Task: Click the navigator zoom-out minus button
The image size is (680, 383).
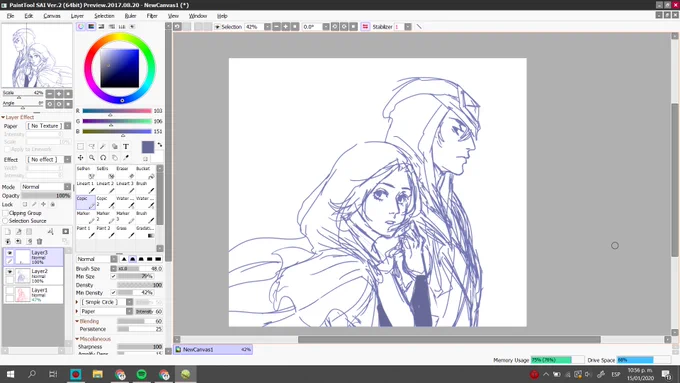Action: click(50, 94)
